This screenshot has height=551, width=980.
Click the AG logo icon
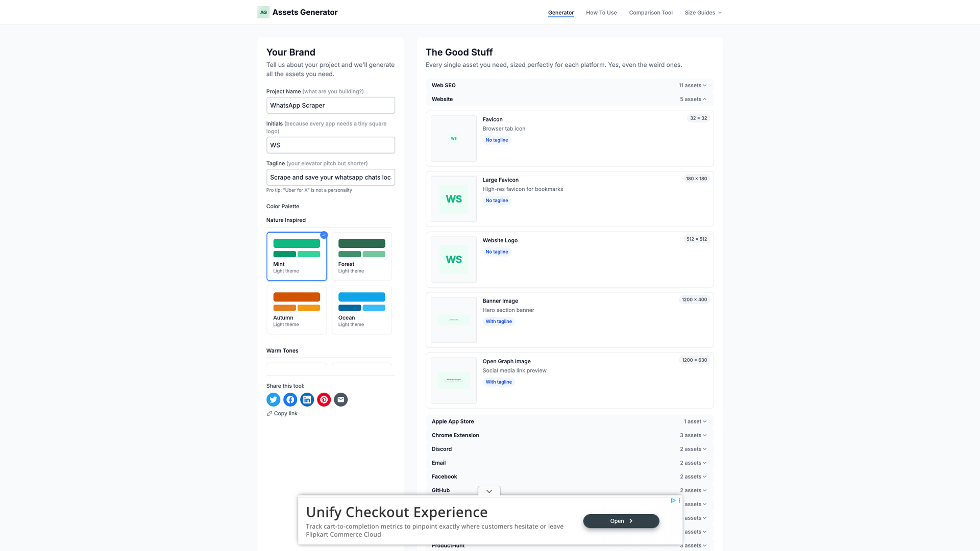(x=263, y=12)
